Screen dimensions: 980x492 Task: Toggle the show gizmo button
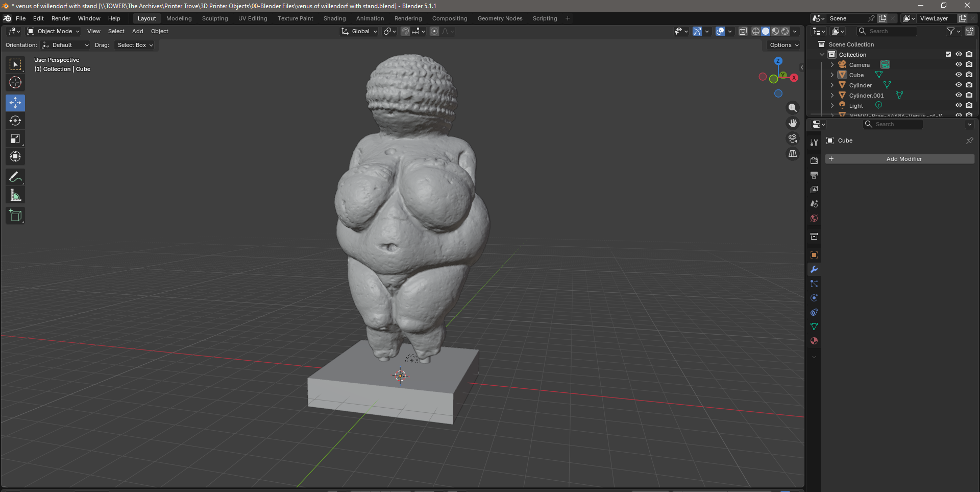697,31
